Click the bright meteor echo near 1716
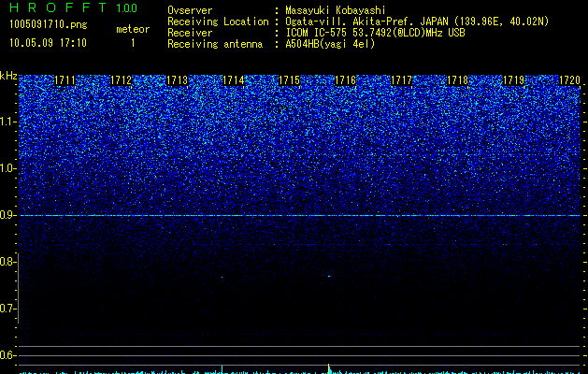588x374 pixels. pos(329,277)
